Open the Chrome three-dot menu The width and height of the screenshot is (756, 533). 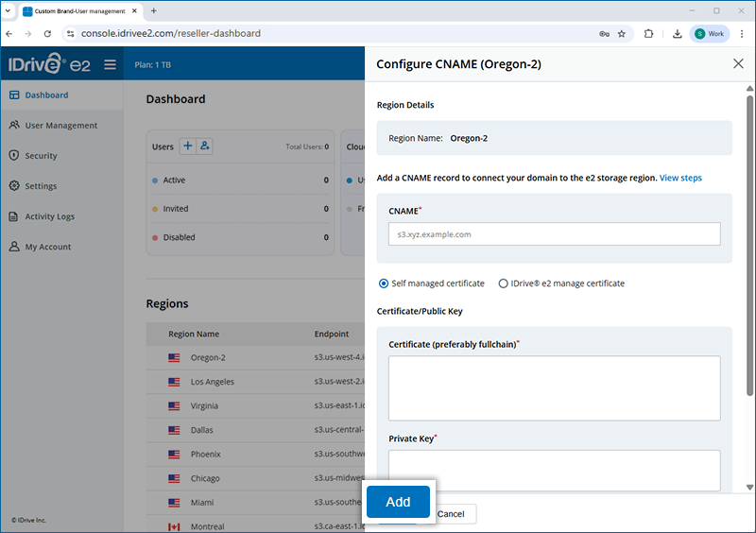742,34
